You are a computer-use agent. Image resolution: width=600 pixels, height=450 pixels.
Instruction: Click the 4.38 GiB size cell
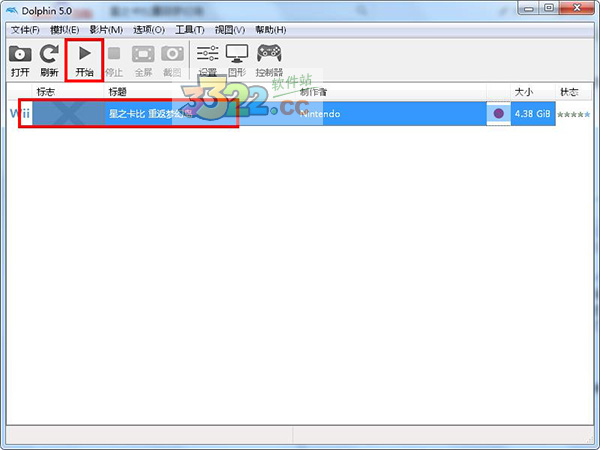click(x=533, y=114)
